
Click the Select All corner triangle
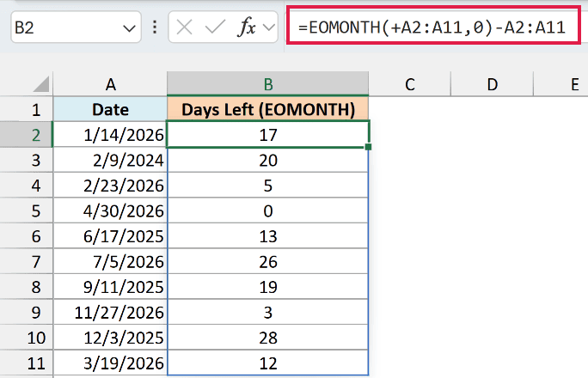click(41, 84)
